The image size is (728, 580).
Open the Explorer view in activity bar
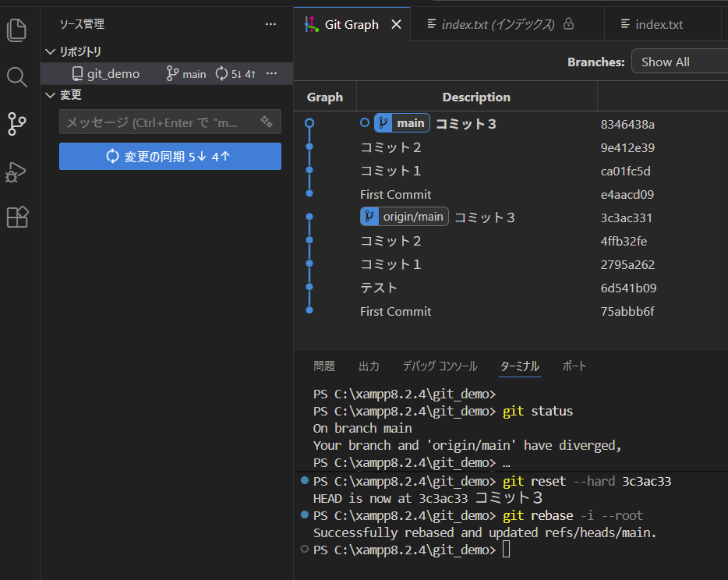point(17,30)
